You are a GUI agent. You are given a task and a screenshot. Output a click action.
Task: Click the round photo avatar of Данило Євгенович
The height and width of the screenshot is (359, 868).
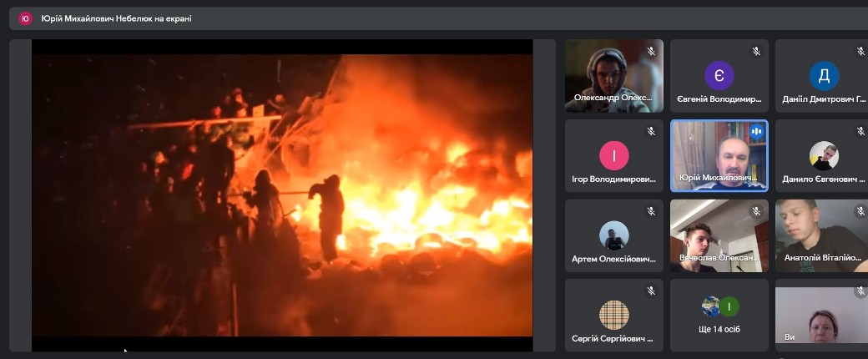pos(824,155)
